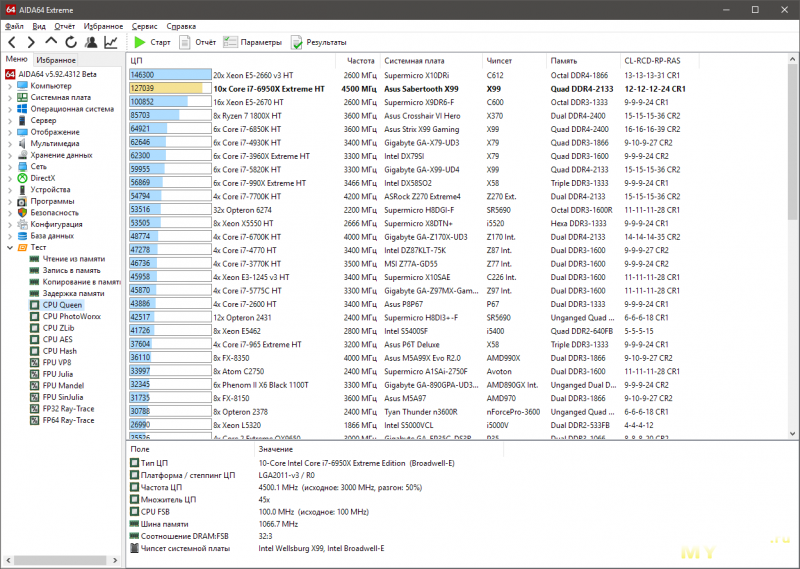Image resolution: width=800 pixels, height=569 pixels.
Task: Select Системная плата tree item
Action: click(x=61, y=97)
